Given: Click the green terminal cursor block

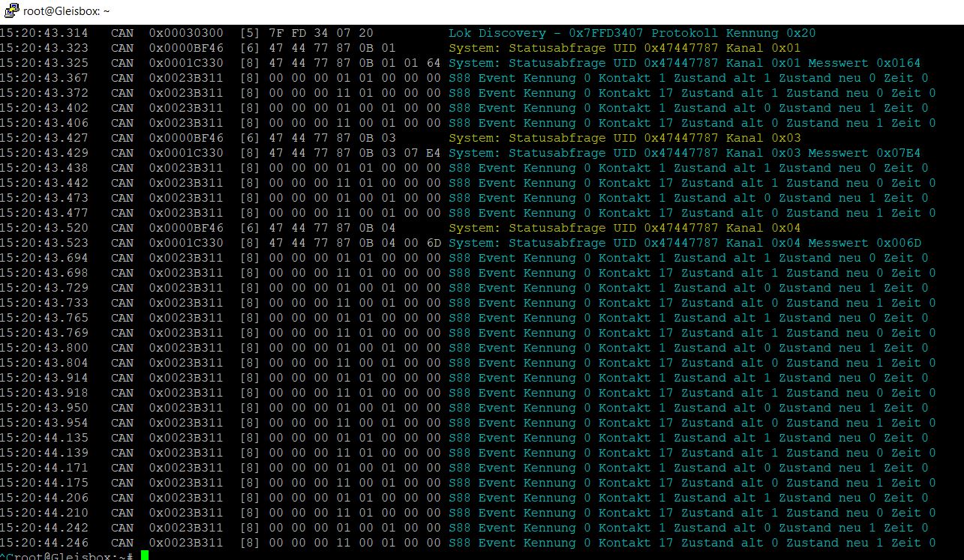Looking at the screenshot, I should point(145,556).
